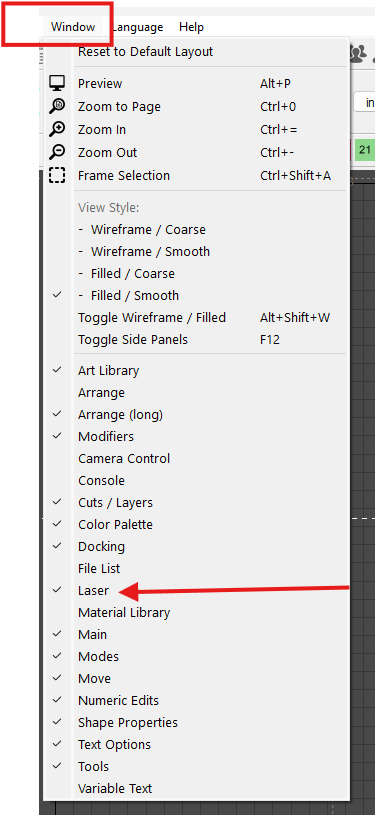The height and width of the screenshot is (815, 375).
Task: Choose Toggle Side Panels entry
Action: coord(197,339)
